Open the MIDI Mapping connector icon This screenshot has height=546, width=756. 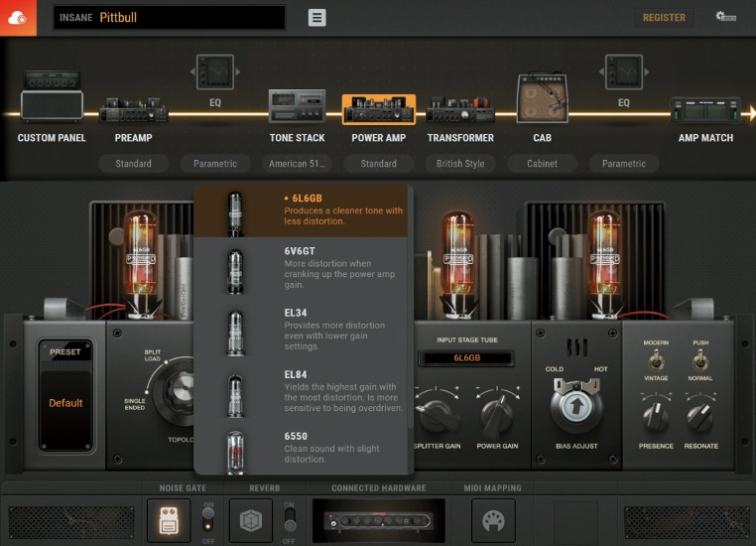(493, 520)
